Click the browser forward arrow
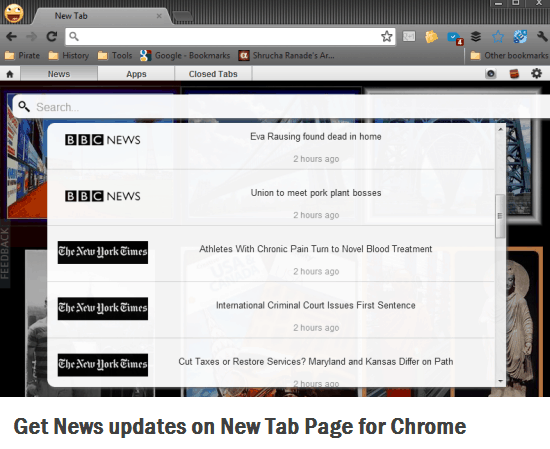 [32, 36]
